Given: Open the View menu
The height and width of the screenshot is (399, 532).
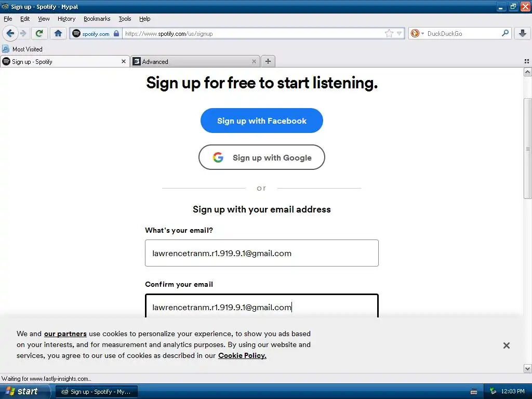Looking at the screenshot, I should tap(44, 19).
